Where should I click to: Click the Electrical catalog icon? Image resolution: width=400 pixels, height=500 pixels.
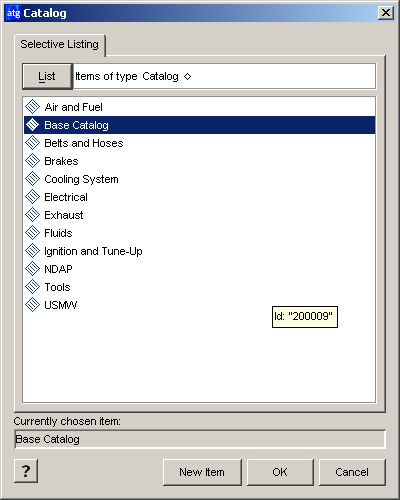pos(32,197)
